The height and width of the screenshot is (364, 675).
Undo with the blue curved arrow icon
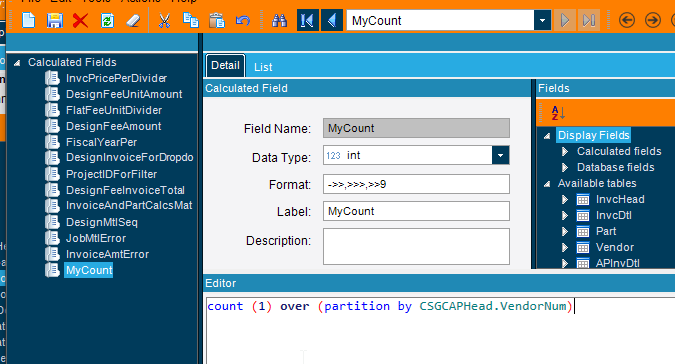click(243, 20)
